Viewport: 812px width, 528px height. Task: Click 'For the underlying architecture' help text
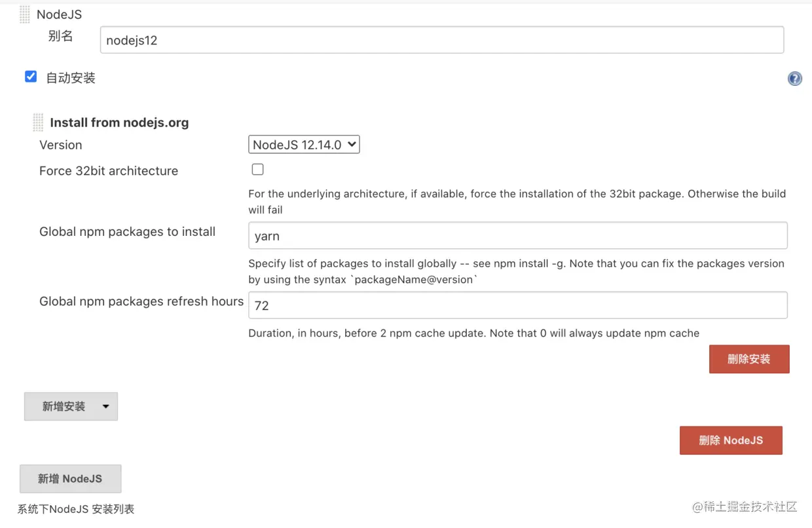(517, 202)
